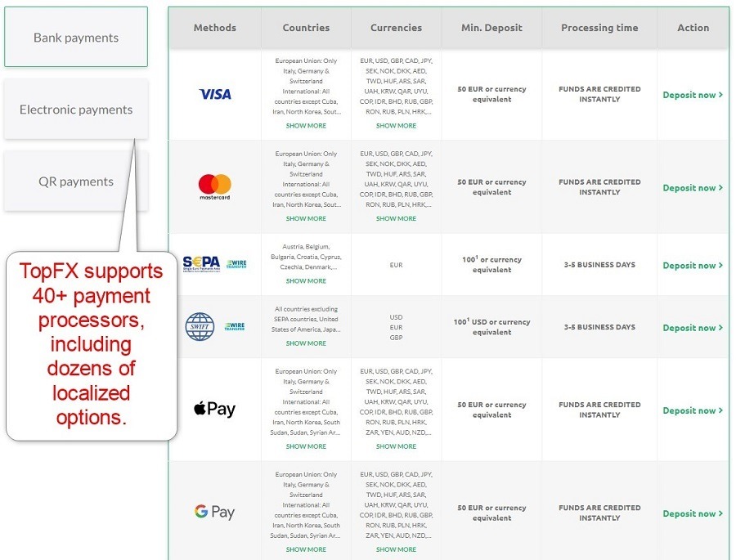Click the SEPA wire transfer logo
736x560 pixels.
coord(214,265)
